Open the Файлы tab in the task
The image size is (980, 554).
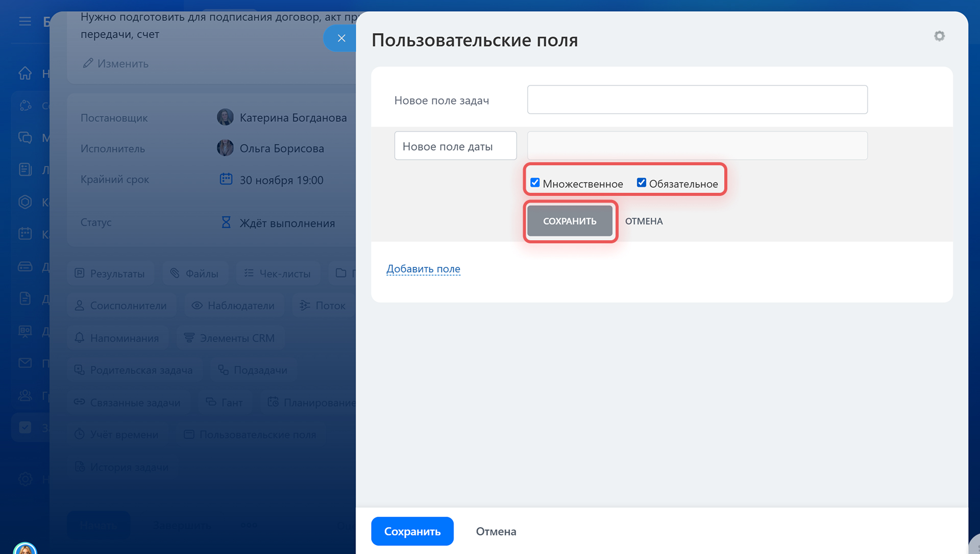click(x=194, y=274)
